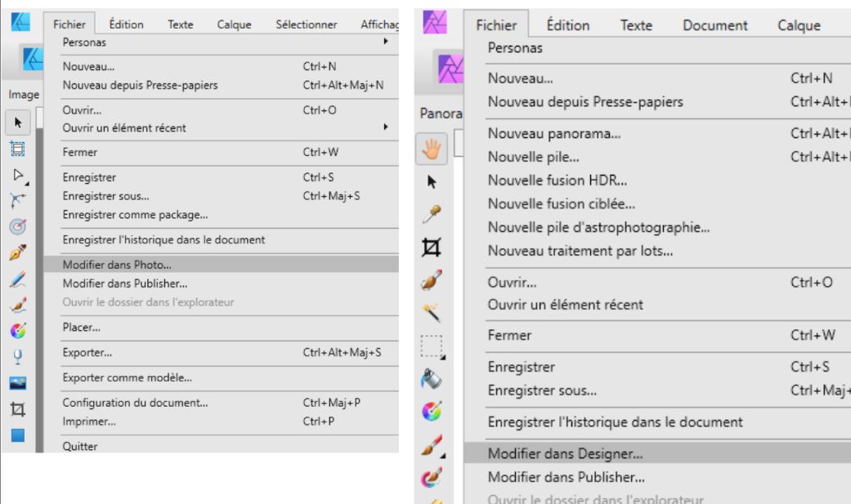Viewport: 851px width, 504px height.
Task: Select the Move tool in Designer toolbar
Action: point(18,123)
